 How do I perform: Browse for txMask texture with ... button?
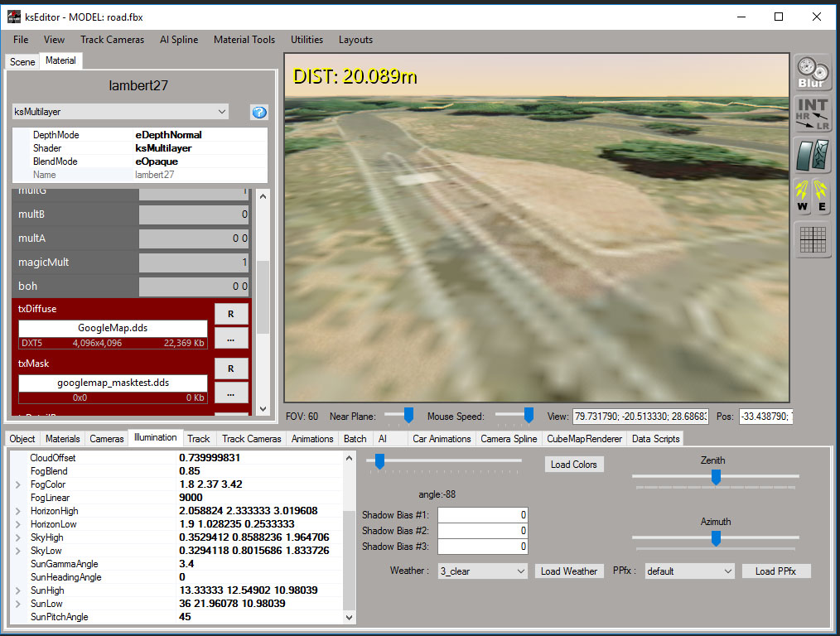pyautogui.click(x=231, y=393)
